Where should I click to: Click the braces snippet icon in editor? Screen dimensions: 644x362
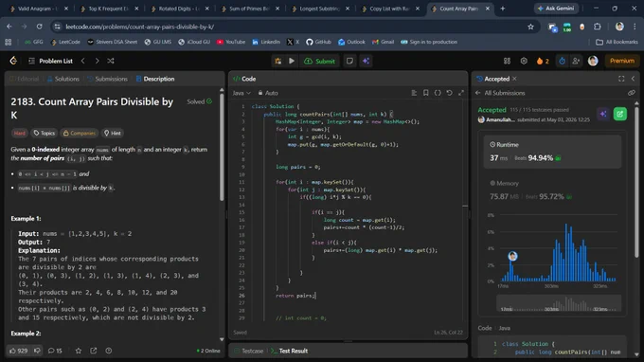coord(438,93)
